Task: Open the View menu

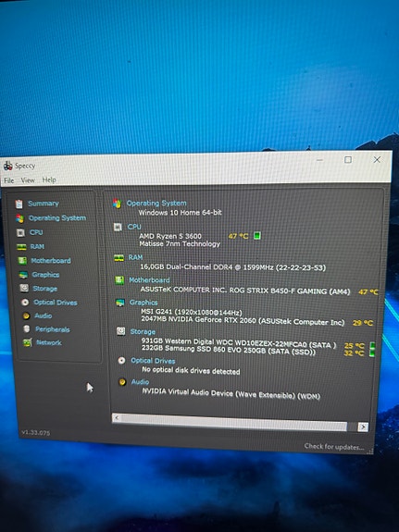Action: pyautogui.click(x=28, y=180)
